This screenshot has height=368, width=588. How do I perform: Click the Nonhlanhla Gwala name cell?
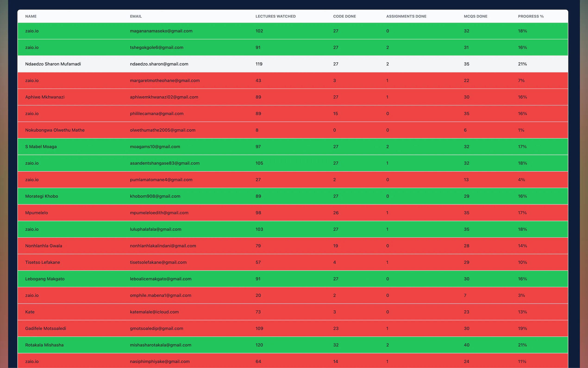[x=44, y=246]
